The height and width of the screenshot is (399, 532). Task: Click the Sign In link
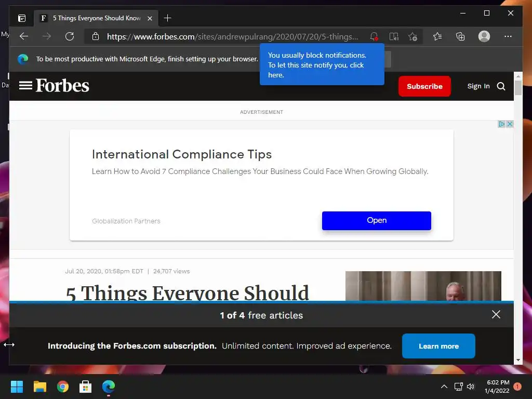click(478, 86)
